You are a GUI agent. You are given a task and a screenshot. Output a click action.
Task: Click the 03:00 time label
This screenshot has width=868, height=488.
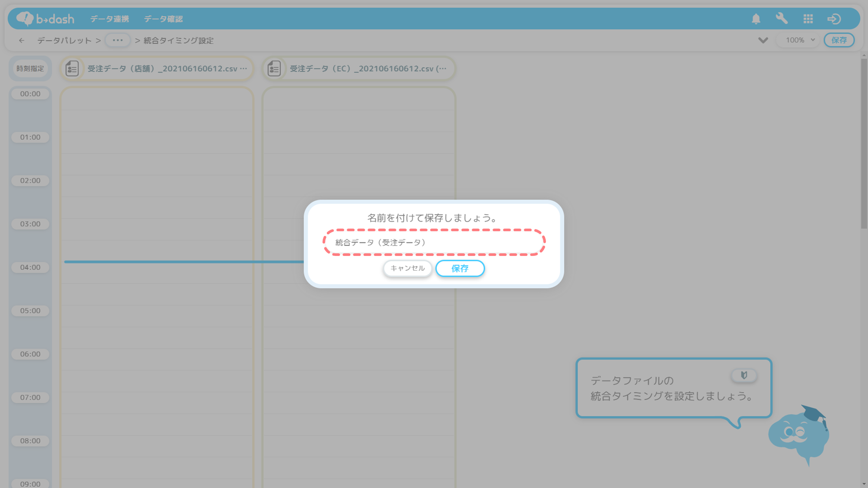click(30, 224)
